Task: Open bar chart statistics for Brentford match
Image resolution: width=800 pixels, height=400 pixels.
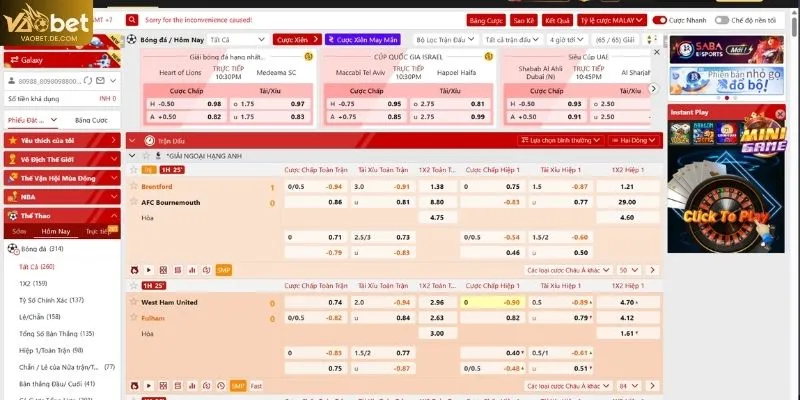Action: [x=192, y=270]
